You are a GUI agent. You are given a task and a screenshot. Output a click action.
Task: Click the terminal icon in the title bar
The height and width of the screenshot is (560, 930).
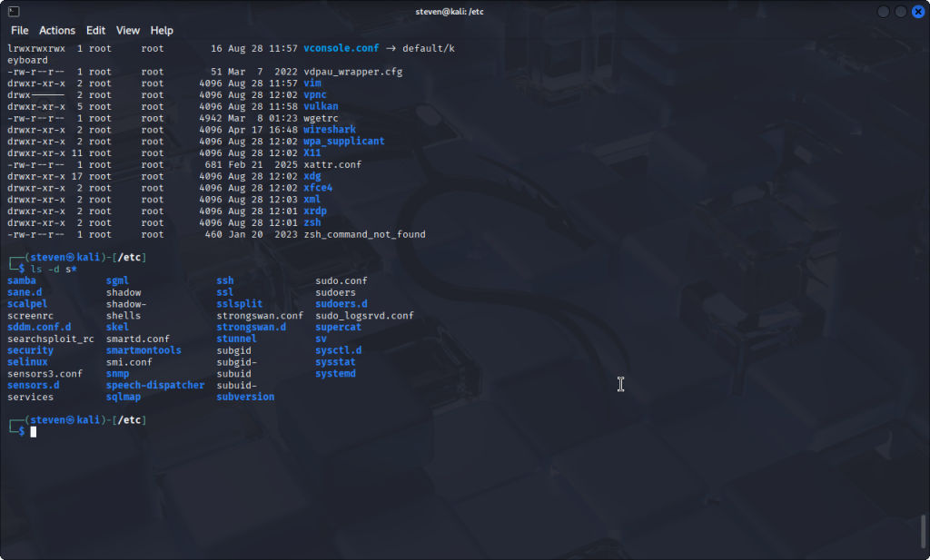(12, 11)
